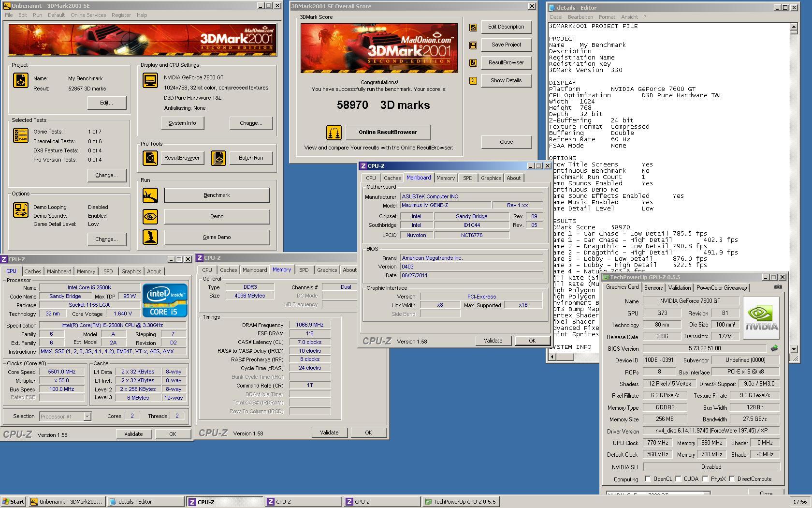Viewport: 812px width, 508px height.
Task: Open the Format menu in Editor
Action: coord(607,17)
